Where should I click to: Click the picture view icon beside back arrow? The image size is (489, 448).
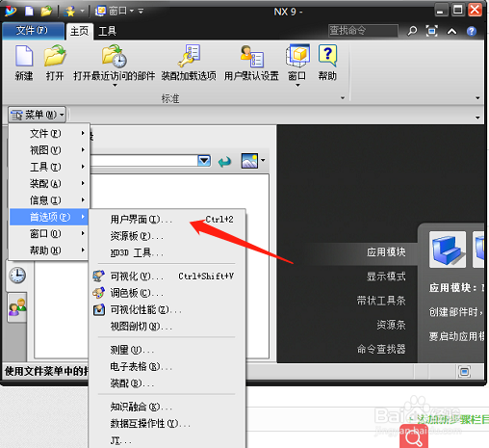[x=249, y=161]
